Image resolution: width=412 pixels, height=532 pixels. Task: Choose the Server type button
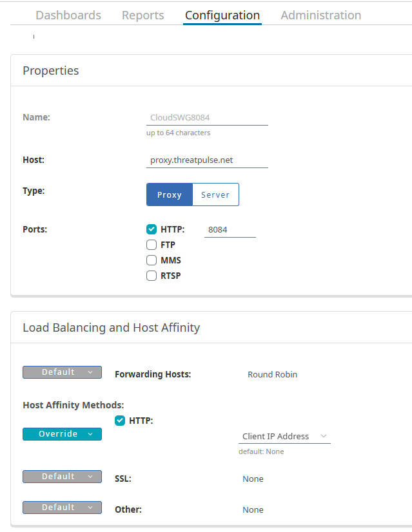coord(215,195)
